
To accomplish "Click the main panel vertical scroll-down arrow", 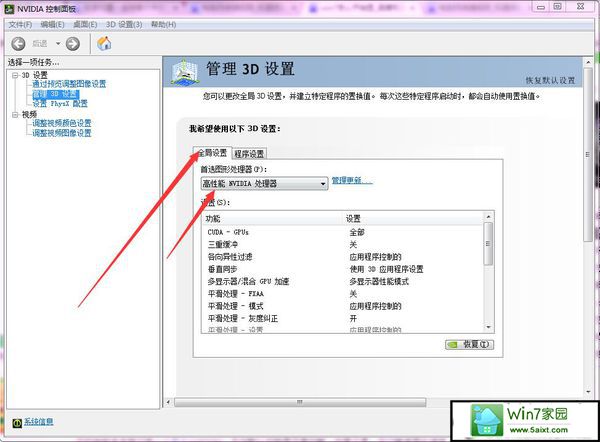I will [x=588, y=392].
